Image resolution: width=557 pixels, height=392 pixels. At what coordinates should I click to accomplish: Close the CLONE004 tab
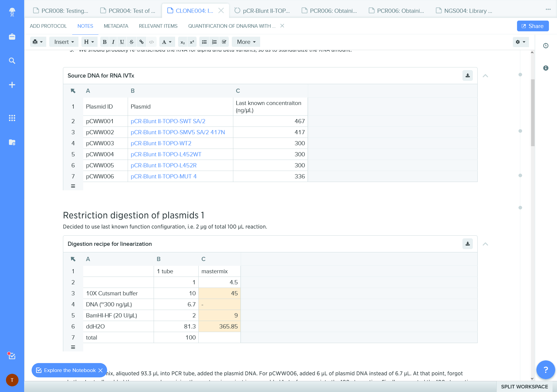[x=221, y=11]
